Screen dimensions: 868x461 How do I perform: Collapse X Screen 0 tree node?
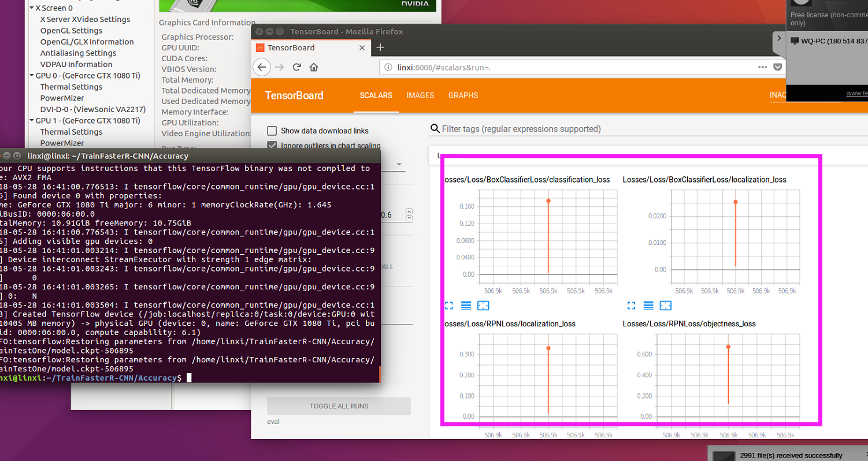31,8
